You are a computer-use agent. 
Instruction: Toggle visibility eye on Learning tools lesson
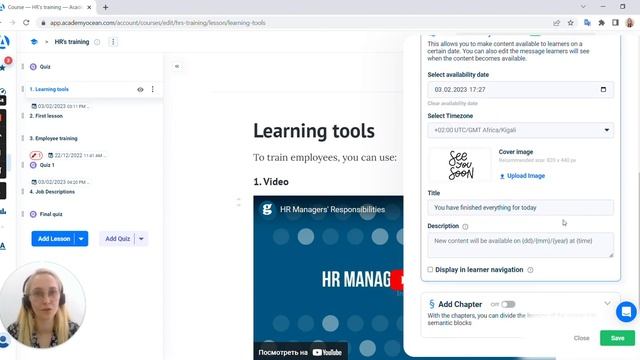pos(140,89)
